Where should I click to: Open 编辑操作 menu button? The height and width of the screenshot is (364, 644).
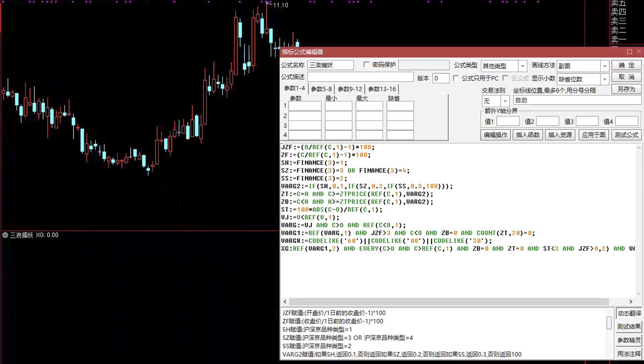click(495, 135)
